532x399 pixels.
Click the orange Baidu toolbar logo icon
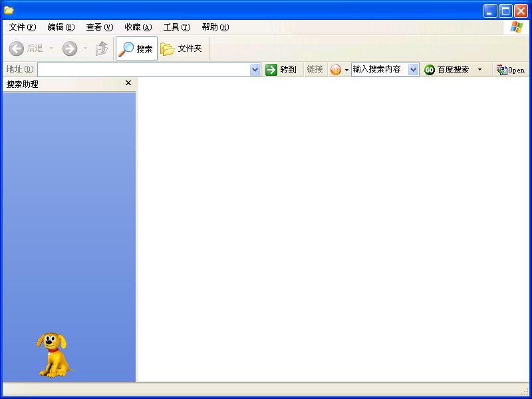(x=336, y=70)
